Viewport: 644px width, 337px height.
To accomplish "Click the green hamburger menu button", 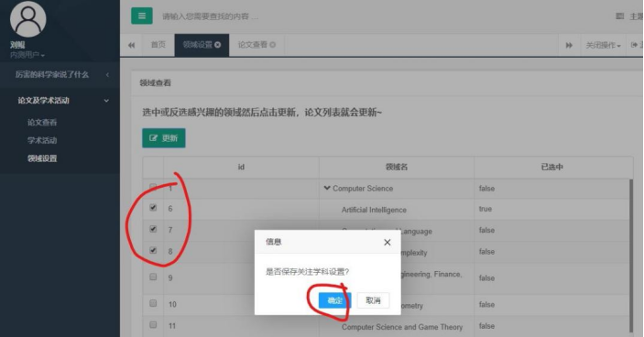I will [x=142, y=16].
